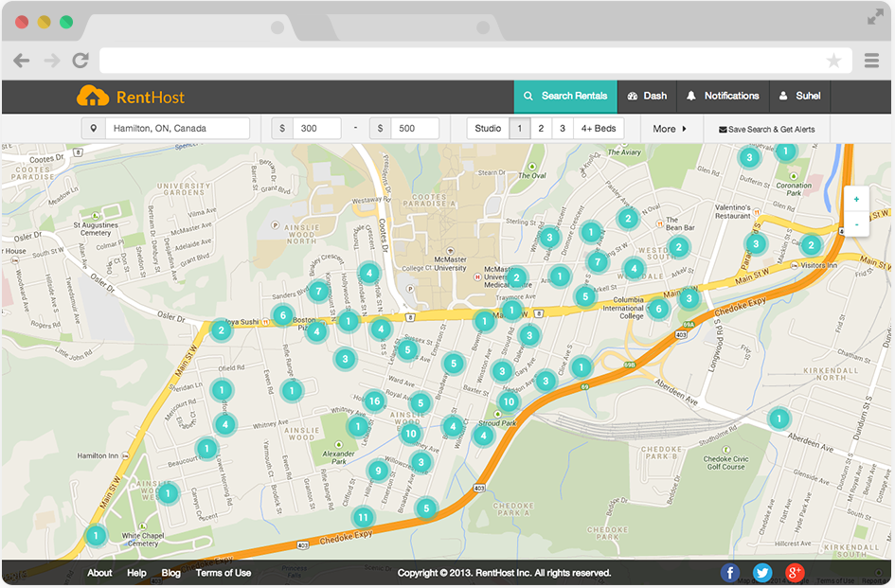Open the Blog footer link

pyautogui.click(x=170, y=573)
